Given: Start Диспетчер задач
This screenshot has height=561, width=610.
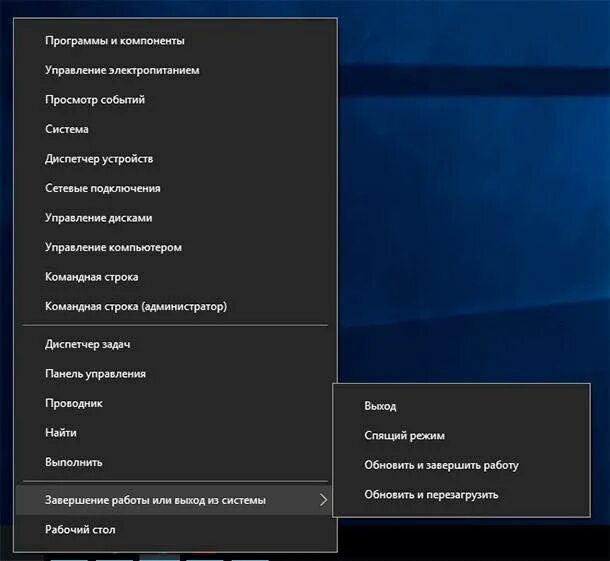Looking at the screenshot, I should pos(175,345).
